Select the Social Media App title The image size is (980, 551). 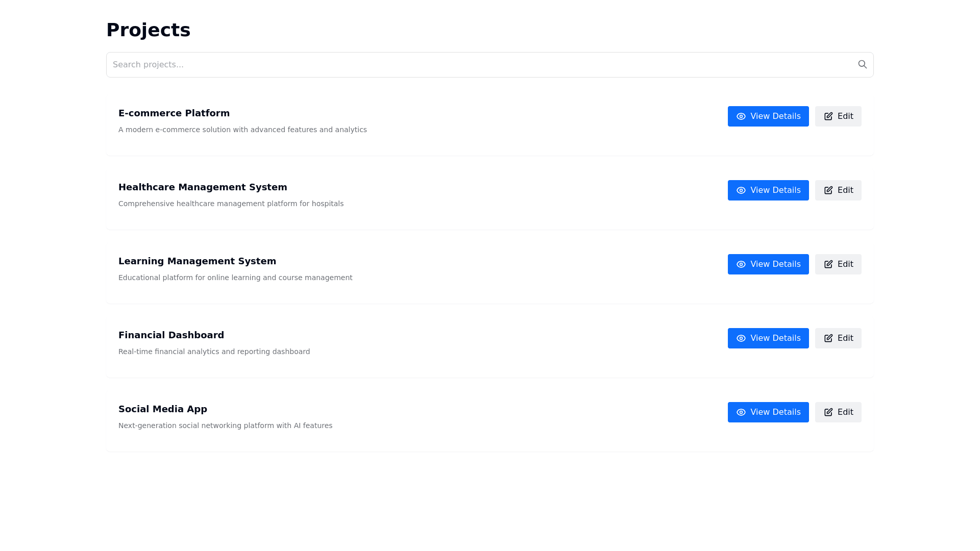163,409
